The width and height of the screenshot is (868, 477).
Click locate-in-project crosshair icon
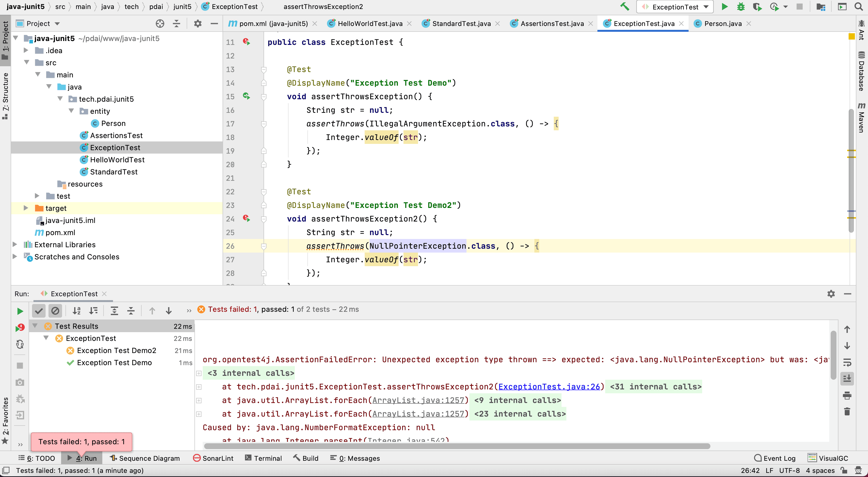(160, 24)
